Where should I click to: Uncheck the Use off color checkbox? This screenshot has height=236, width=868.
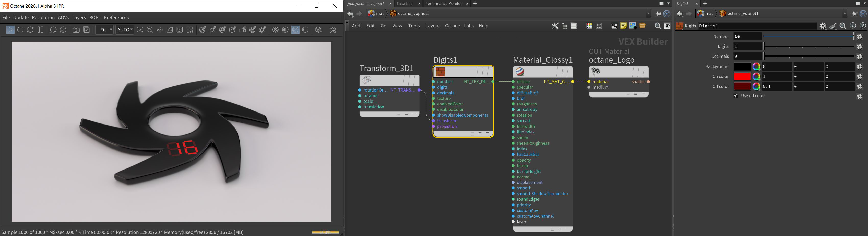click(x=736, y=96)
